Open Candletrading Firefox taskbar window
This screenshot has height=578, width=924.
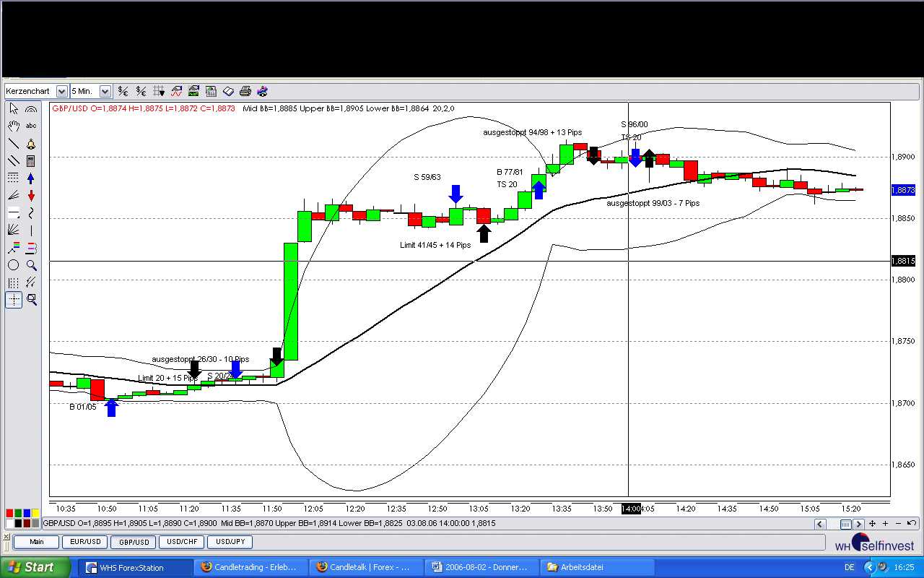click(251, 567)
